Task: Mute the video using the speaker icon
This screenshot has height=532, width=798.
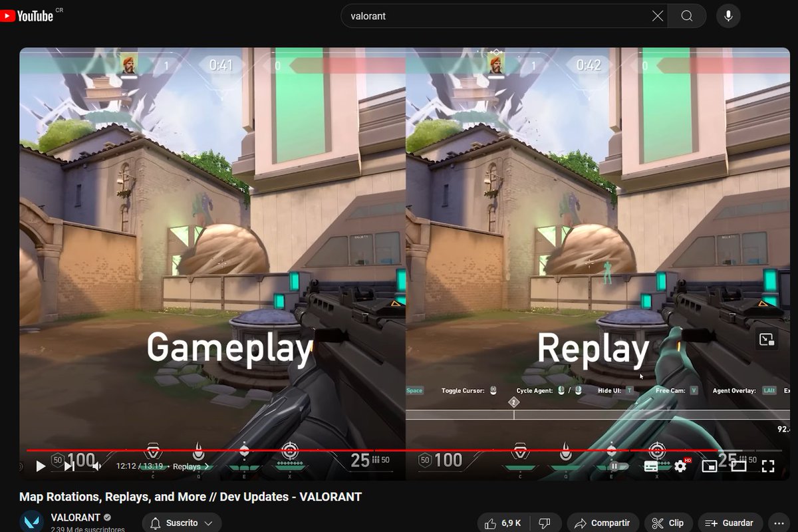Action: [x=97, y=466]
